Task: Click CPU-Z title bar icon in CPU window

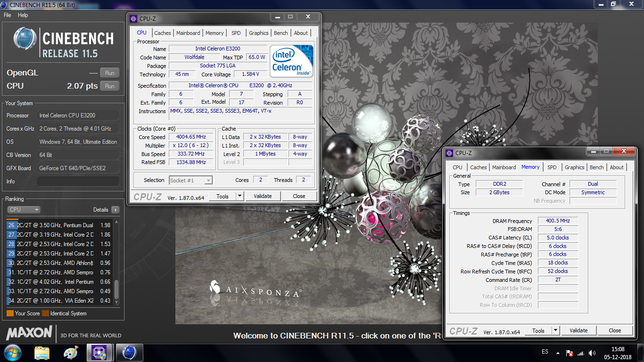Action: tap(134, 19)
